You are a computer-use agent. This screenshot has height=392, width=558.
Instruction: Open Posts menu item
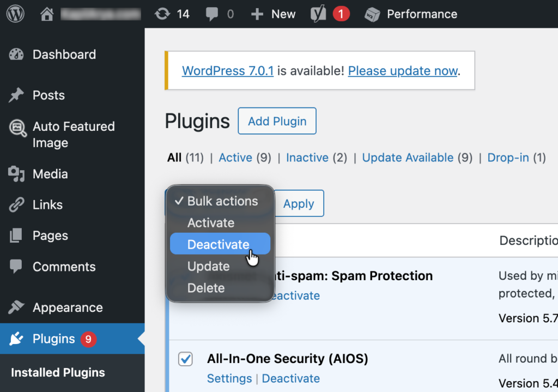tap(48, 95)
